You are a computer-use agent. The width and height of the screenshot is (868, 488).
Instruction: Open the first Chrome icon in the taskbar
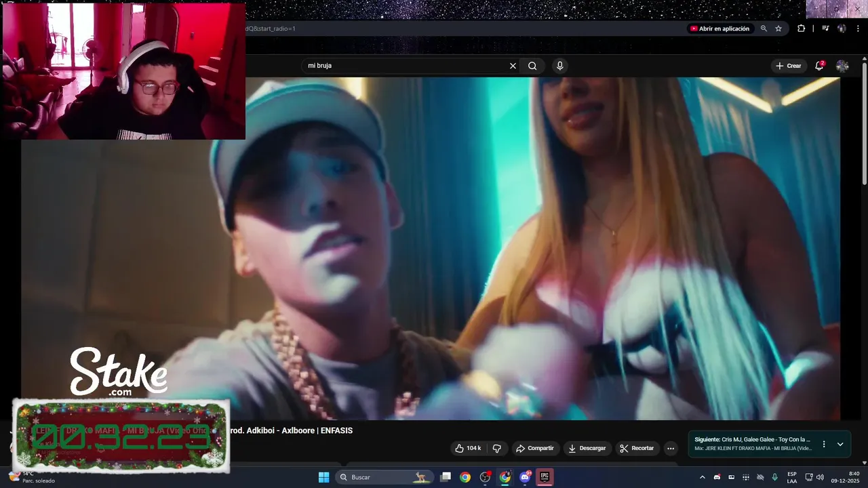click(465, 477)
